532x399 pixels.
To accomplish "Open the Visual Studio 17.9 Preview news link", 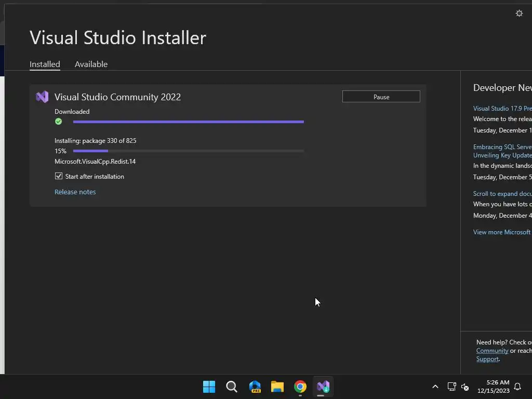I will tap(502, 109).
